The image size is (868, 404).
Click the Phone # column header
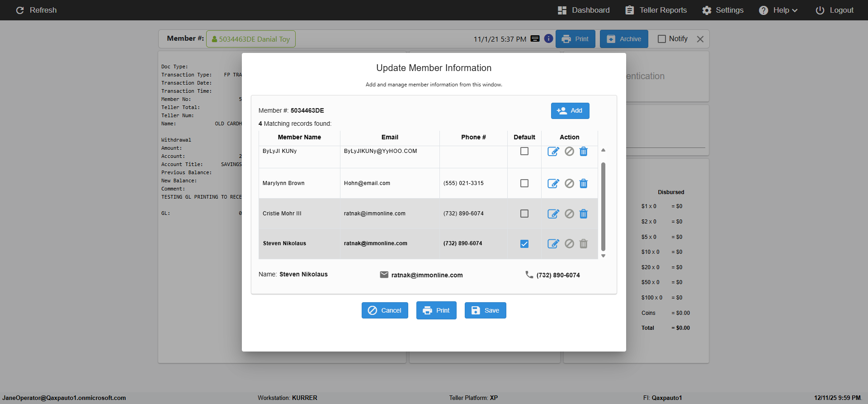coord(473,137)
